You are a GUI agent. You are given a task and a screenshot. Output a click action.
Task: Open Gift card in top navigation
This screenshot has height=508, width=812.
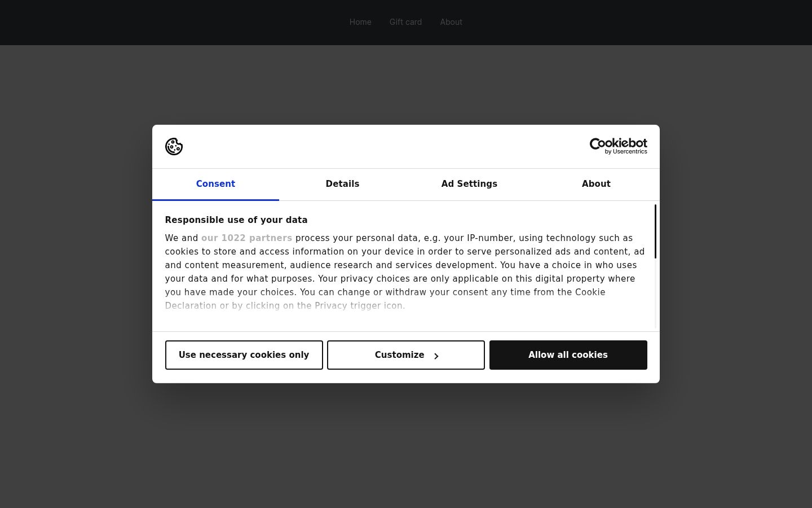tap(405, 22)
